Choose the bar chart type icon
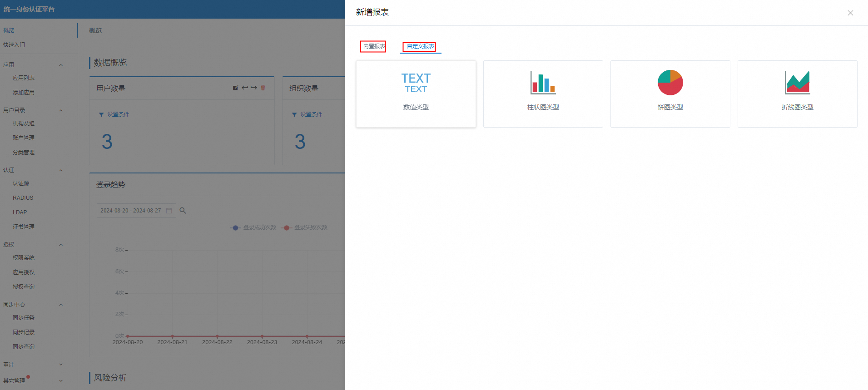 point(543,83)
